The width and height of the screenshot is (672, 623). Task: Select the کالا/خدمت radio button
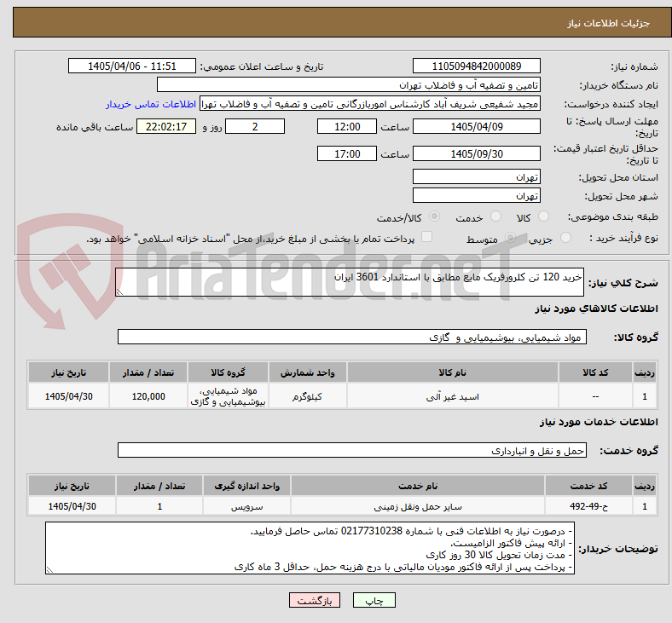click(x=434, y=216)
